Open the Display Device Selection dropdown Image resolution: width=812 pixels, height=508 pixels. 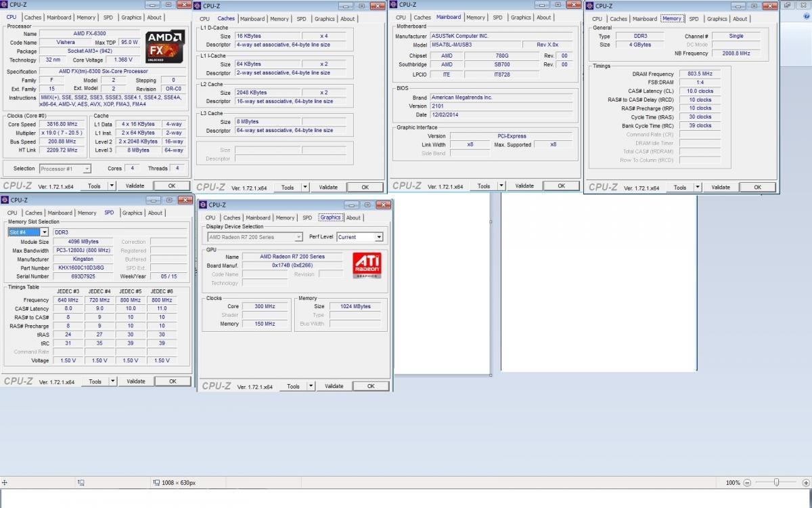point(298,237)
